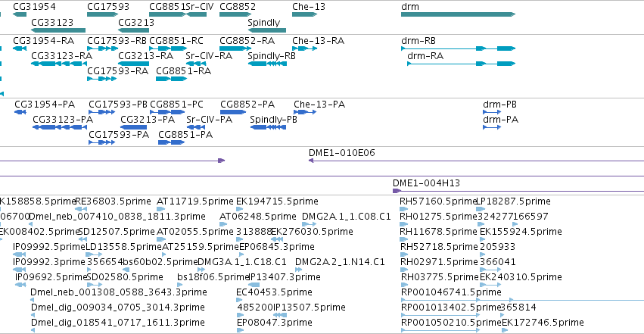Click the CG31954 gene label
The height and width of the screenshot is (334, 644).
(34, 7)
